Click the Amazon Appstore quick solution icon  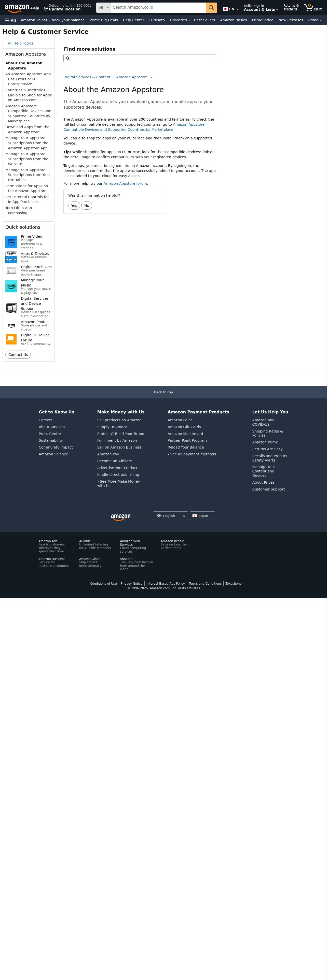point(11,257)
